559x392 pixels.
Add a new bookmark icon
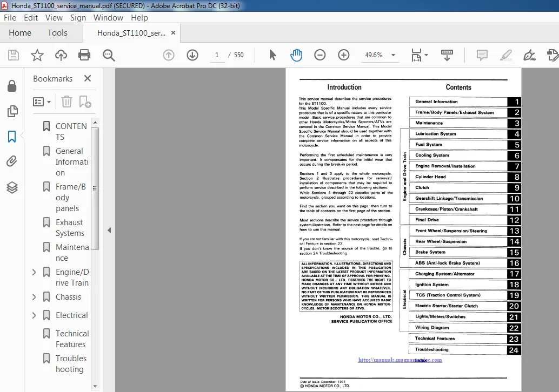(x=85, y=102)
